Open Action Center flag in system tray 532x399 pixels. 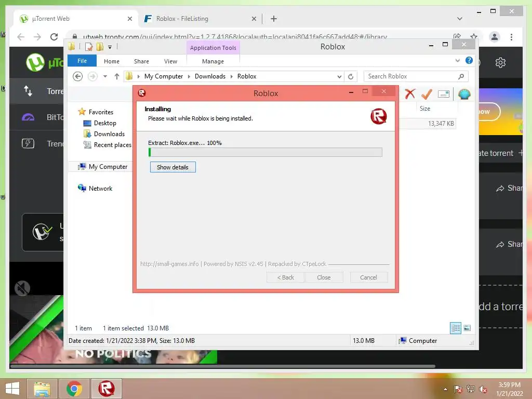point(458,389)
